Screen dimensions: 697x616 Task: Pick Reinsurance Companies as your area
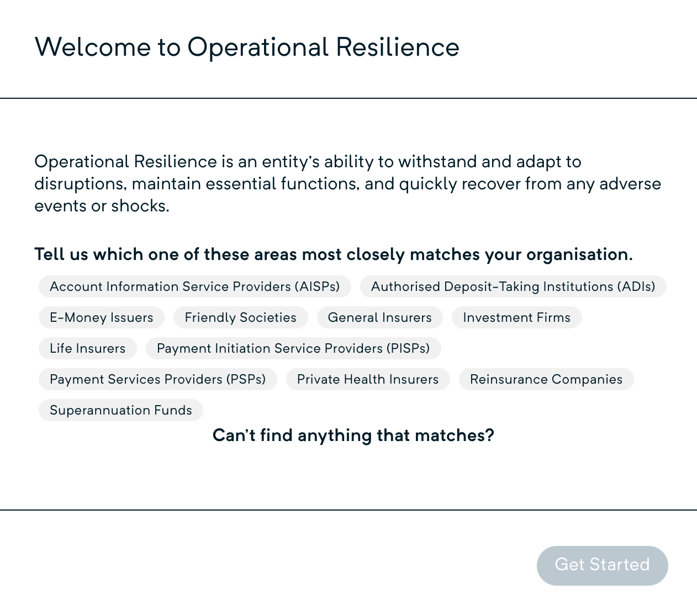(x=546, y=379)
